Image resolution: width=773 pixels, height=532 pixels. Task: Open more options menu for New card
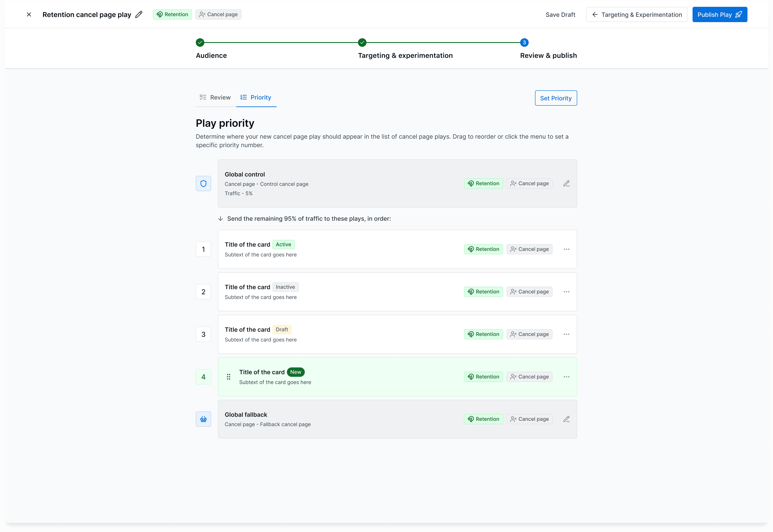(x=566, y=377)
